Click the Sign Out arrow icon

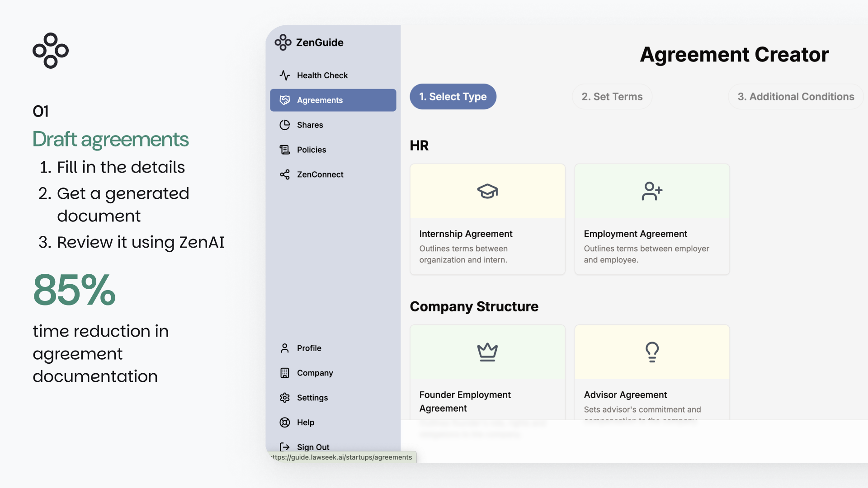point(284,447)
